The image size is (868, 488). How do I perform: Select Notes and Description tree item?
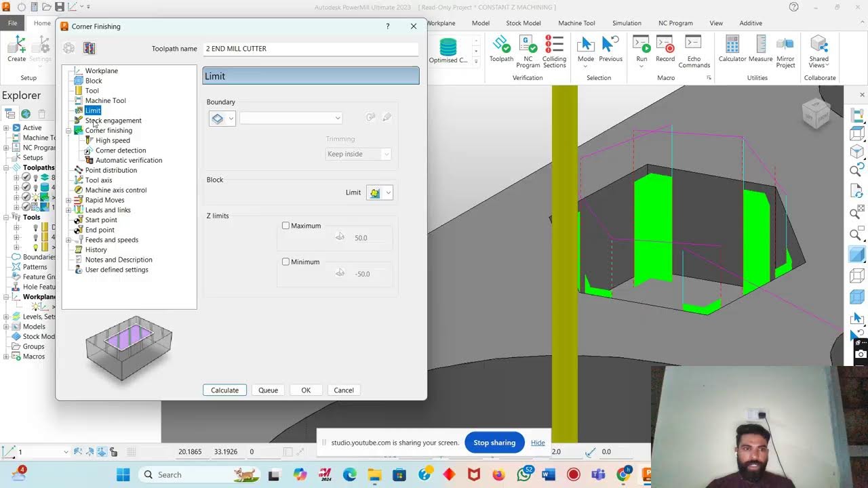tap(119, 260)
